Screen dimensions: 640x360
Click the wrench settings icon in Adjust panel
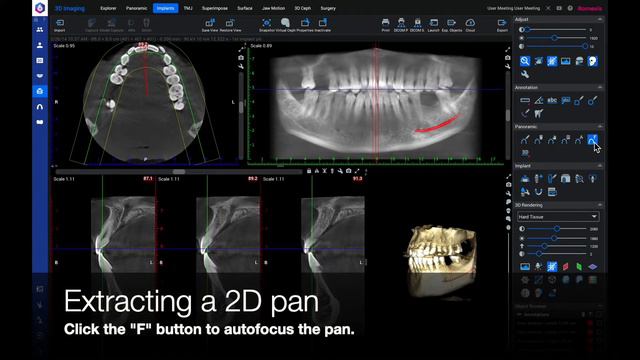coord(525,74)
